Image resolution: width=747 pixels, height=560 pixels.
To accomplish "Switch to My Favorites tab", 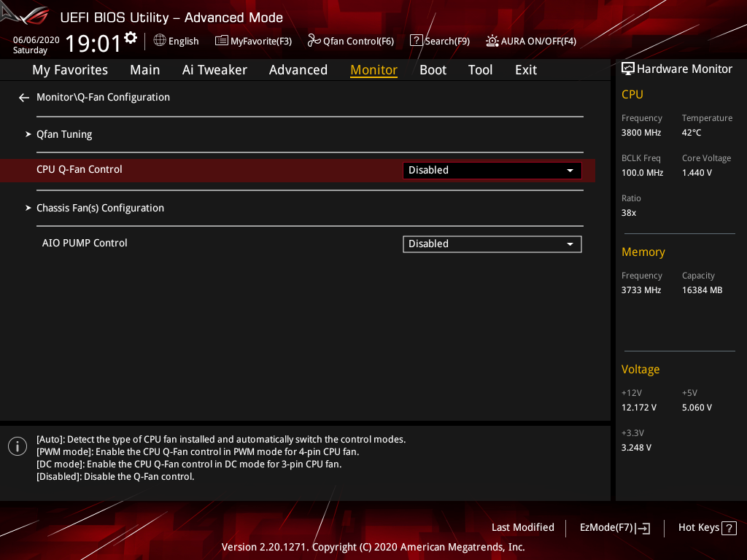I will (70, 70).
